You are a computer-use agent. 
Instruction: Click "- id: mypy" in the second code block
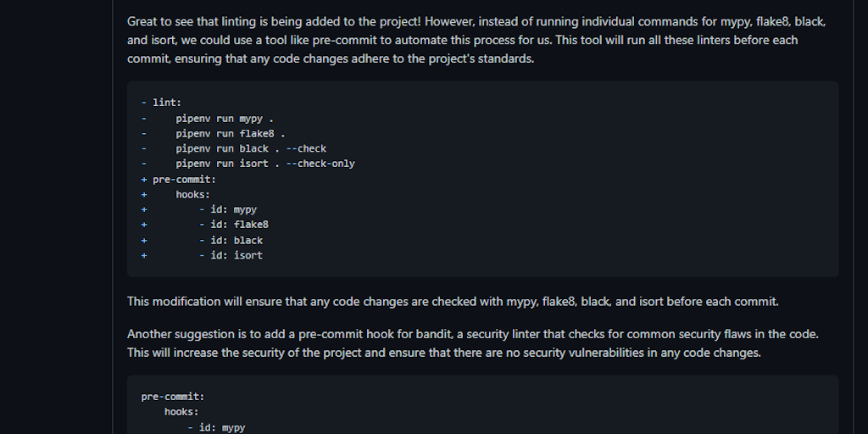click(216, 427)
